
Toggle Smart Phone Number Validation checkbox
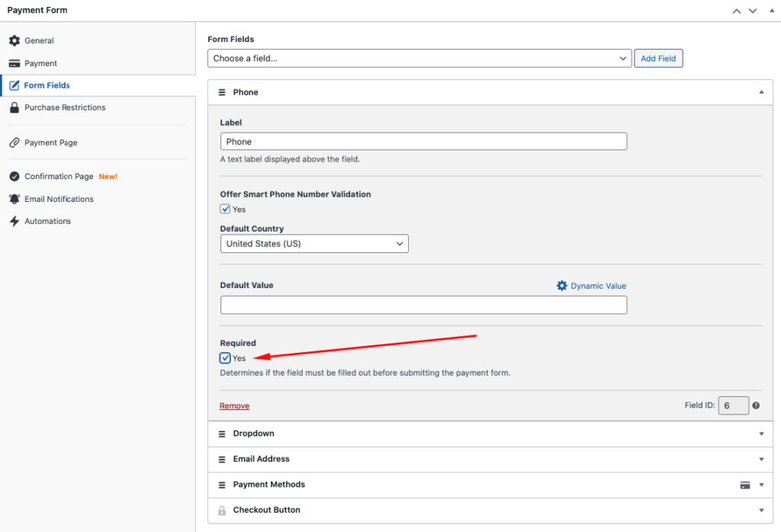point(225,210)
